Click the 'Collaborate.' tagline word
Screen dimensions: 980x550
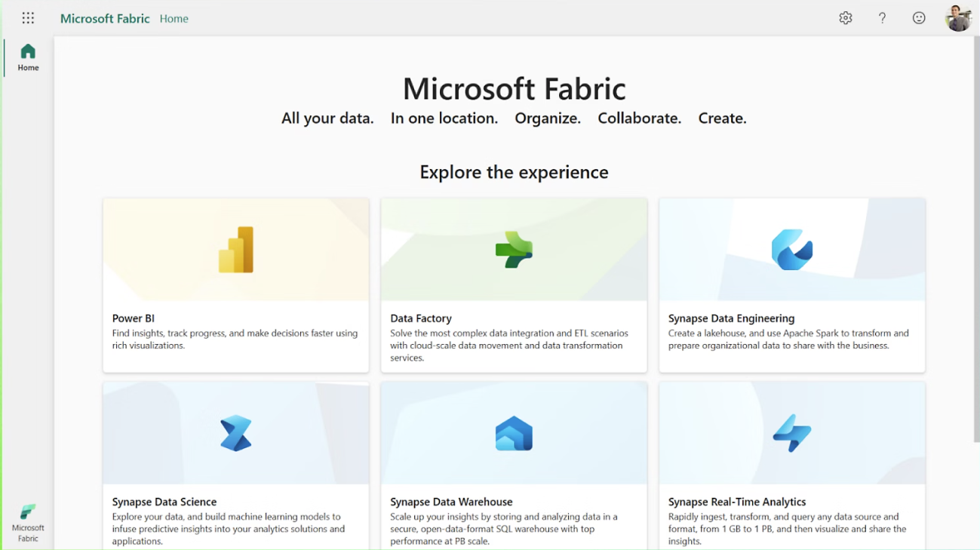tap(639, 118)
